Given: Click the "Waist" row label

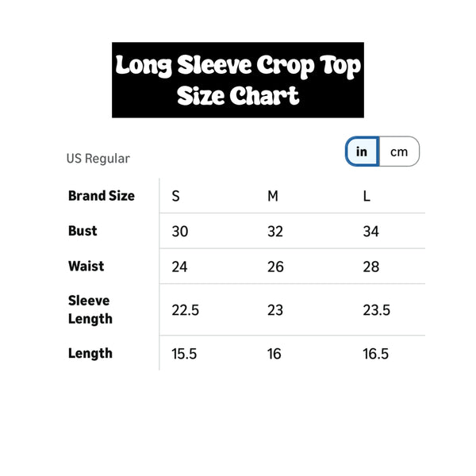Looking at the screenshot, I should click(86, 267).
